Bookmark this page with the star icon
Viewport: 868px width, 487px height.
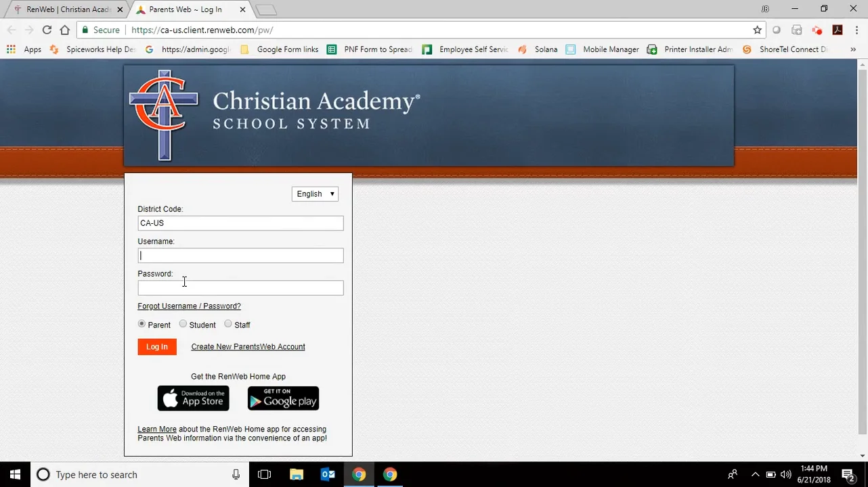[x=757, y=30]
